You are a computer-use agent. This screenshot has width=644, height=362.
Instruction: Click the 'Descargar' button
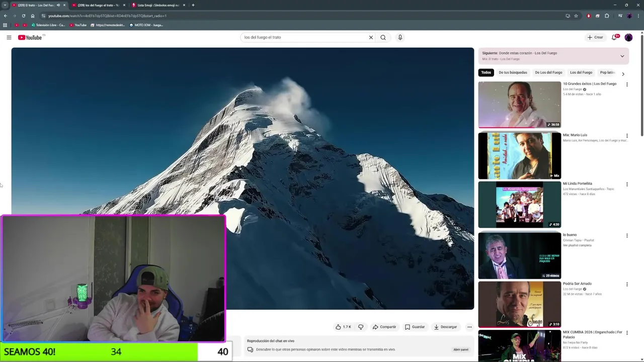click(445, 327)
